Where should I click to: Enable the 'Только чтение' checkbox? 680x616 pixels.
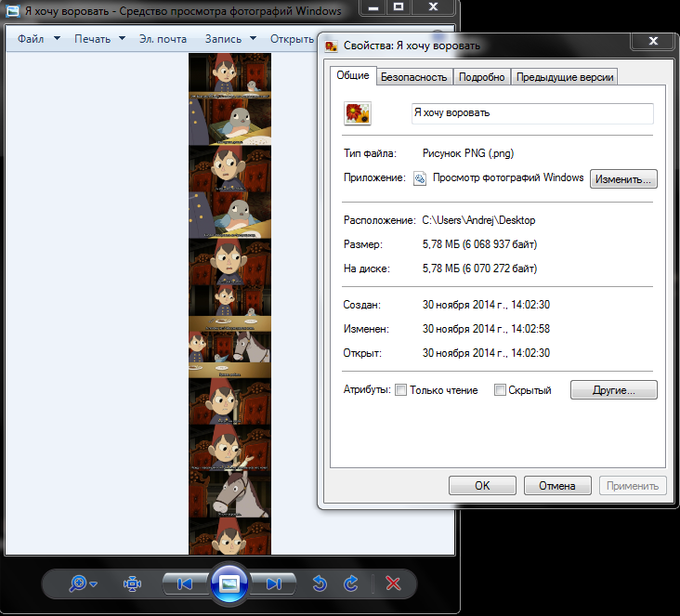click(x=401, y=390)
